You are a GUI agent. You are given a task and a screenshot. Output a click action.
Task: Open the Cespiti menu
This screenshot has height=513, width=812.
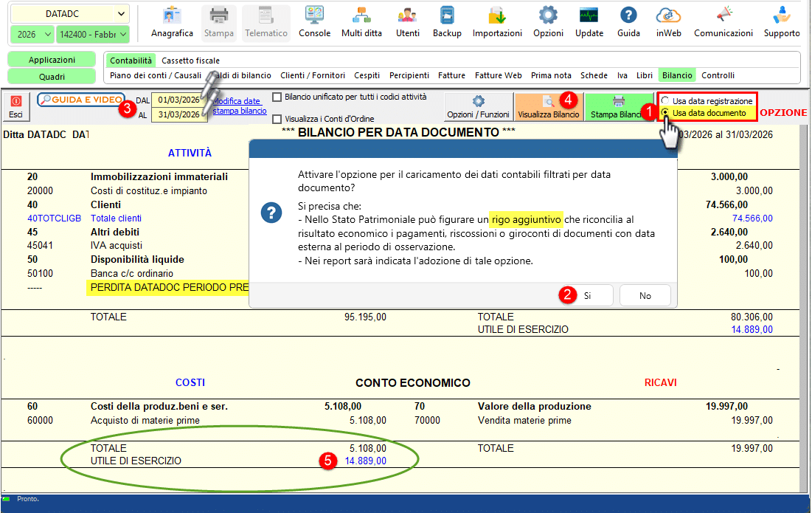367,75
